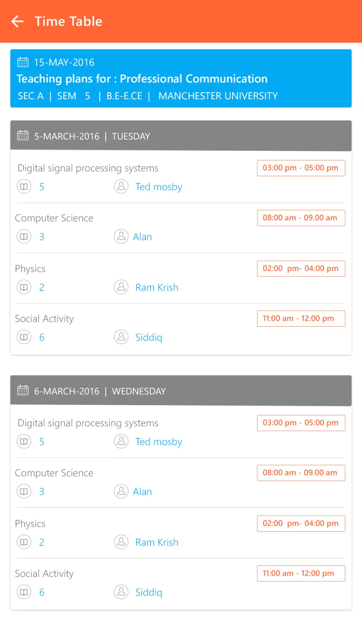362x644 pixels.
Task: Tap person icon beside Wednesday's Siddiq
Action: (121, 592)
